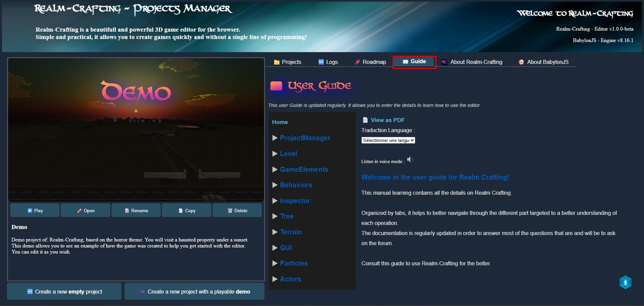
Task: Click the Rename document icon
Action: pos(127,211)
